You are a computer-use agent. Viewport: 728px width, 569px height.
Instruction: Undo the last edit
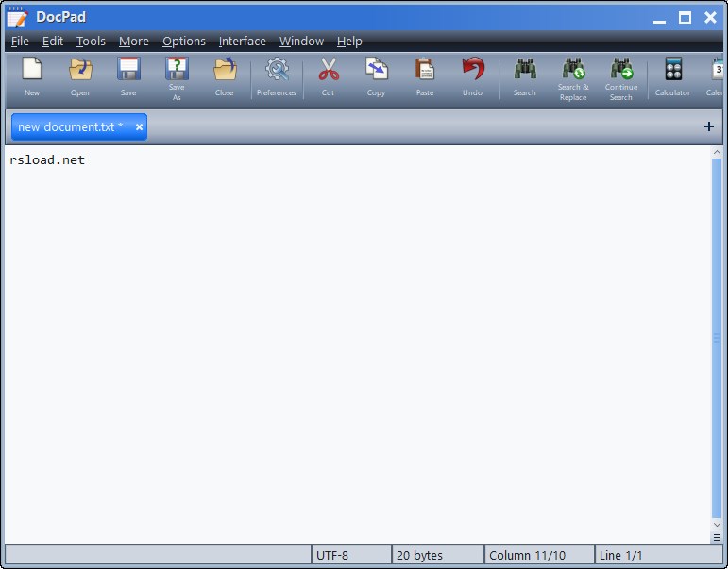(x=472, y=76)
